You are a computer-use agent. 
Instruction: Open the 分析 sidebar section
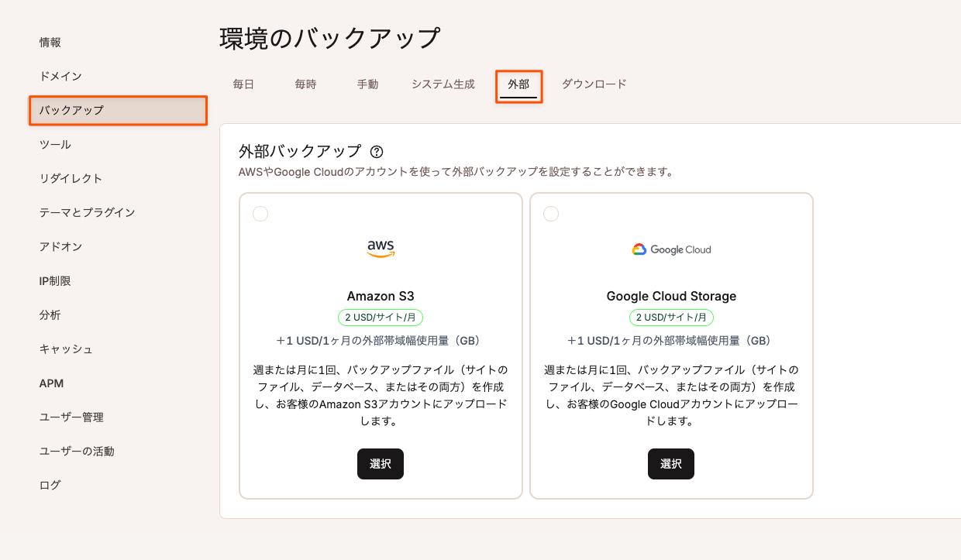pos(49,314)
